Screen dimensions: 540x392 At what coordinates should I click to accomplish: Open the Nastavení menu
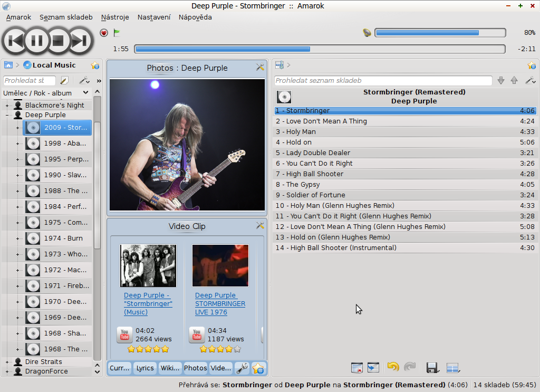coord(153,17)
